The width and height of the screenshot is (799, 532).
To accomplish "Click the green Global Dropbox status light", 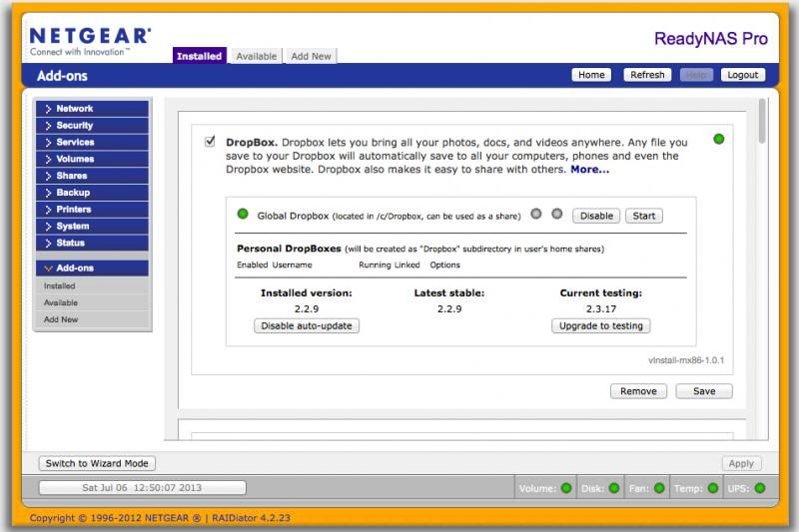I will [243, 214].
